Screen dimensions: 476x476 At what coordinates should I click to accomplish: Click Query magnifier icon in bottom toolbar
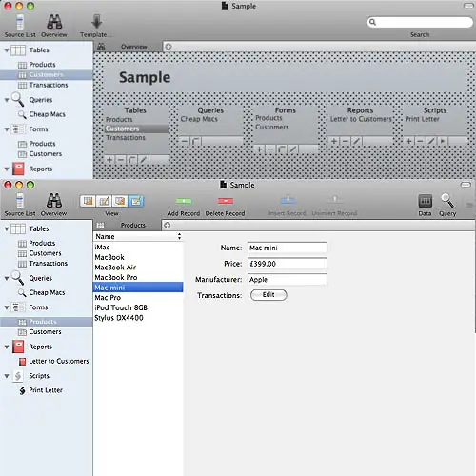click(x=447, y=201)
